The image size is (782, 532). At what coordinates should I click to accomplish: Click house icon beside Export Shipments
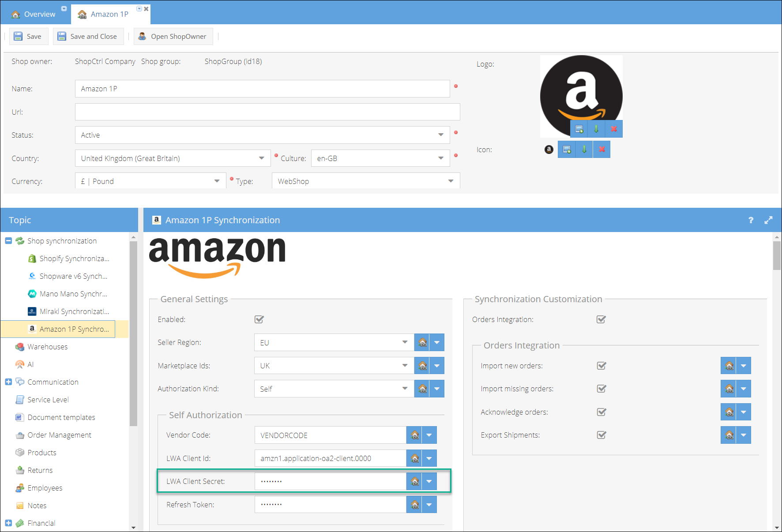point(729,435)
